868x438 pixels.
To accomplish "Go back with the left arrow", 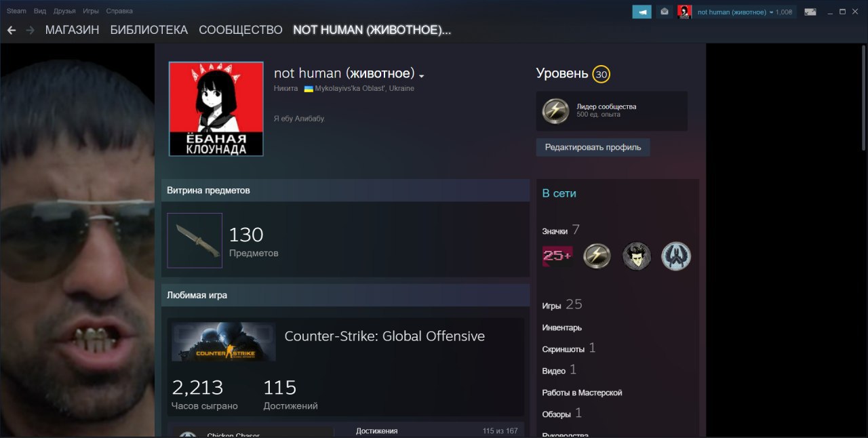I will pyautogui.click(x=12, y=31).
